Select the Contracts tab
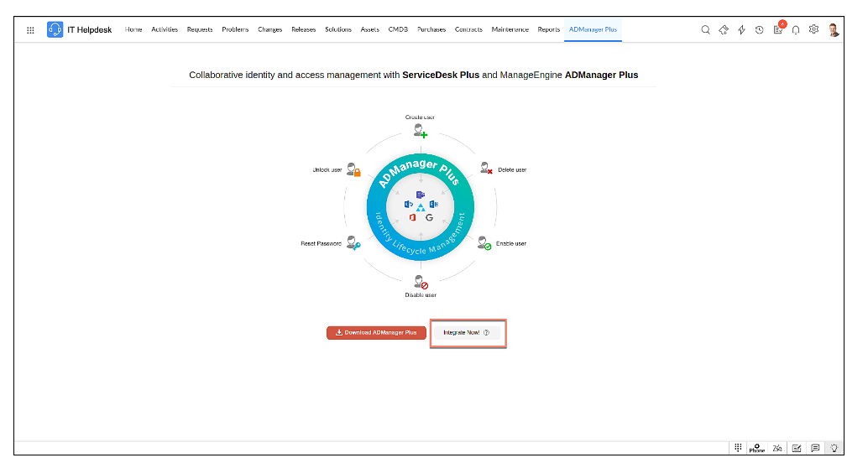 coord(468,29)
